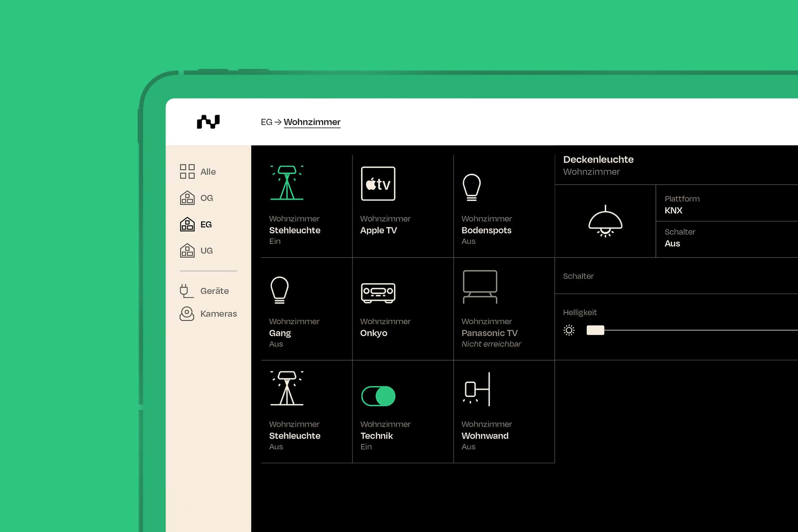Show all rooms via Alle
The width and height of the screenshot is (798, 532).
coord(198,172)
